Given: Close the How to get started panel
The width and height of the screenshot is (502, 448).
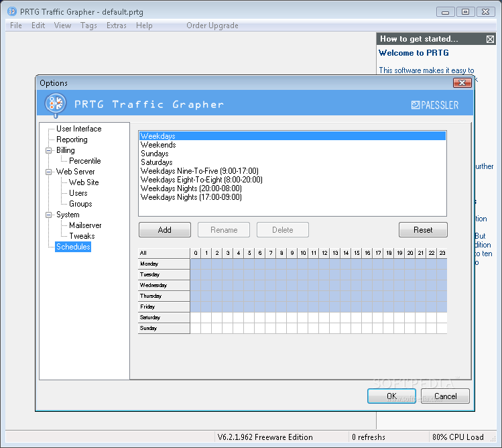Looking at the screenshot, I should pyautogui.click(x=490, y=39).
